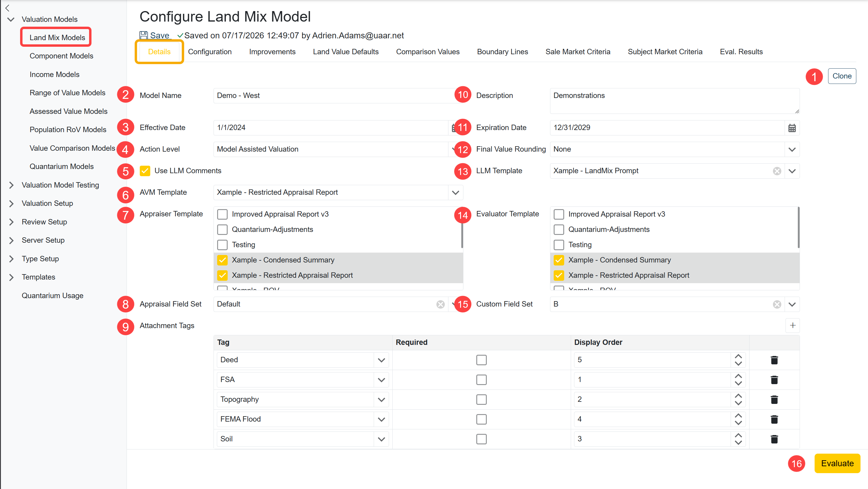Image resolution: width=868 pixels, height=489 pixels.
Task: Mark the Soil tag as required
Action: point(481,439)
